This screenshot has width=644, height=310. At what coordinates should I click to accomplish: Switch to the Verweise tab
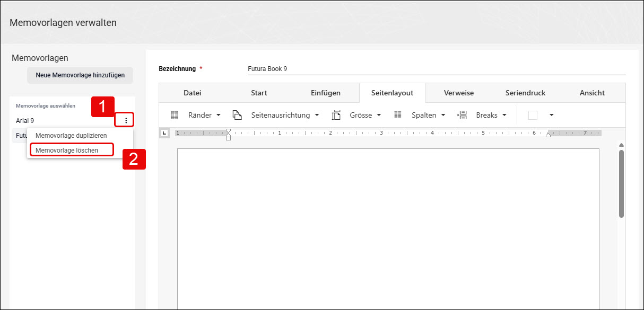click(x=459, y=93)
